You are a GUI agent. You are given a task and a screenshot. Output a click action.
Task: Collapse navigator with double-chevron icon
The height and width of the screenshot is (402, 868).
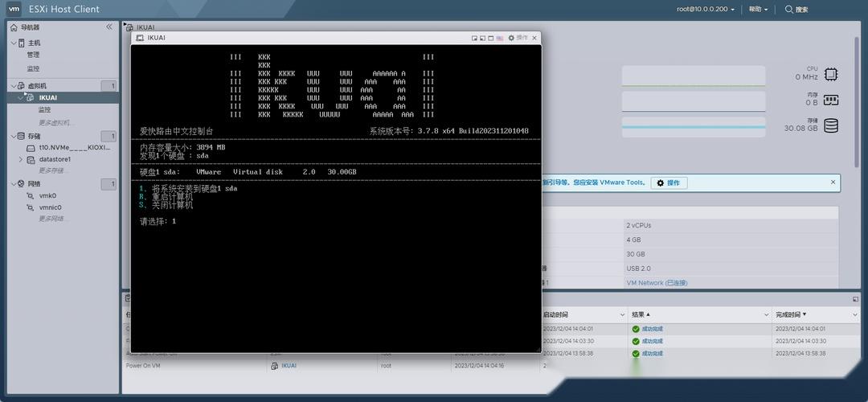pos(109,27)
